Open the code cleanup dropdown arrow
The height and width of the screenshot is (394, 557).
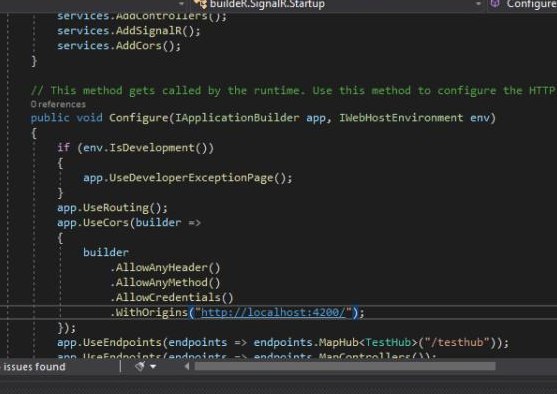point(153,367)
